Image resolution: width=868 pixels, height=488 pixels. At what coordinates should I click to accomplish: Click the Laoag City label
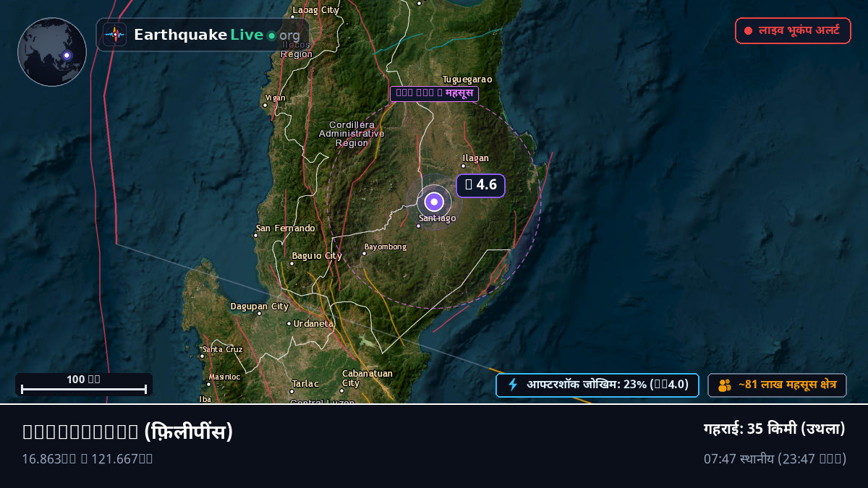pos(315,10)
